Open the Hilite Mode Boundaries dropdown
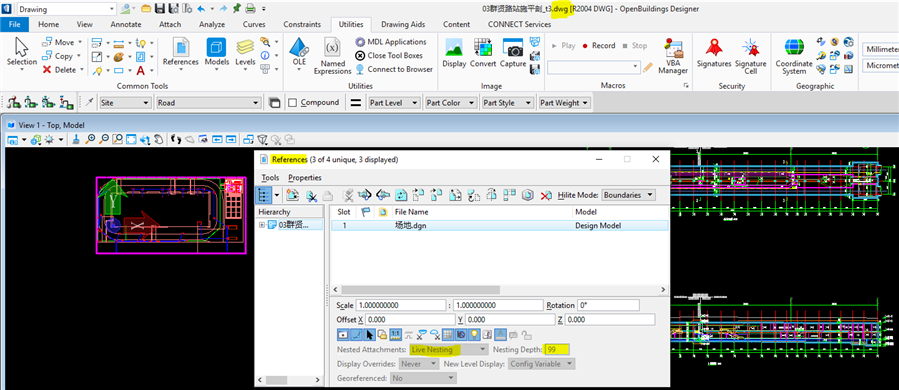Screen dimensions: 899x390 coord(628,195)
